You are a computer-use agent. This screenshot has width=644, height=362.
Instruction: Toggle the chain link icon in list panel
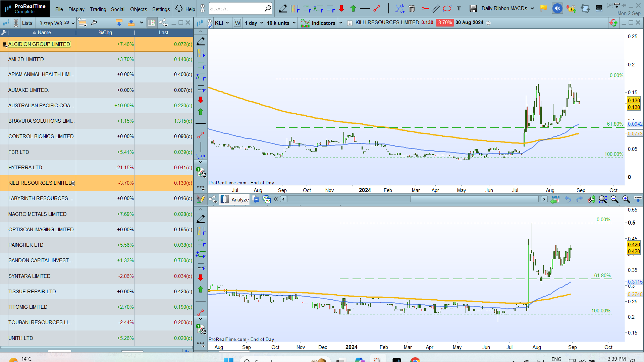(x=16, y=23)
